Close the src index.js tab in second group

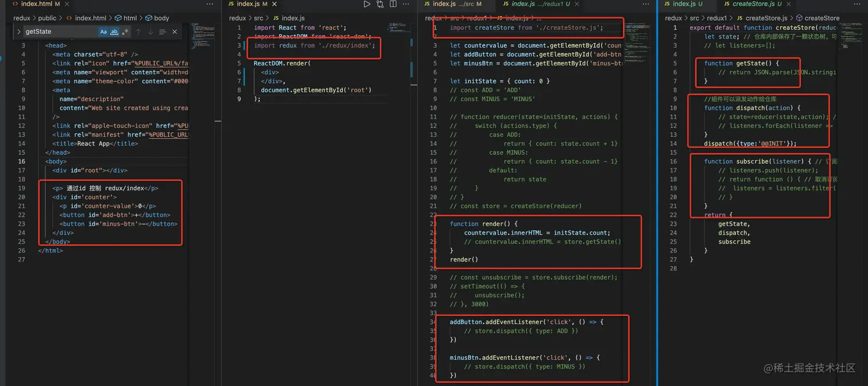274,4
